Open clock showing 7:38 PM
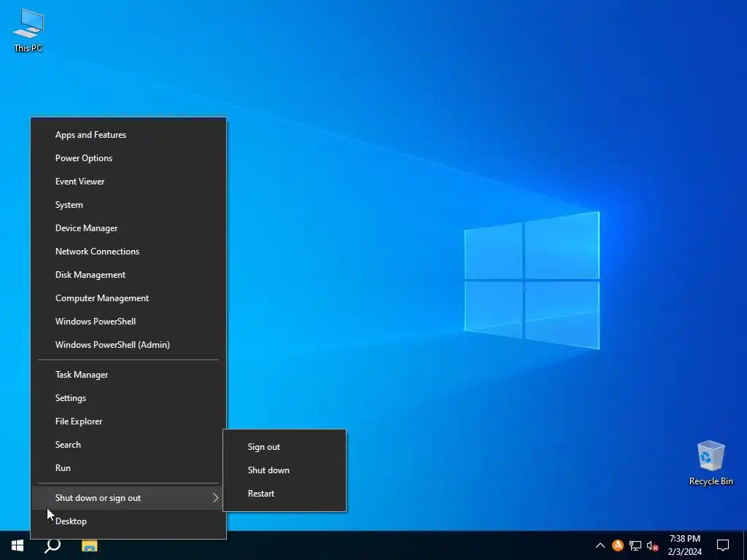 [x=684, y=545]
